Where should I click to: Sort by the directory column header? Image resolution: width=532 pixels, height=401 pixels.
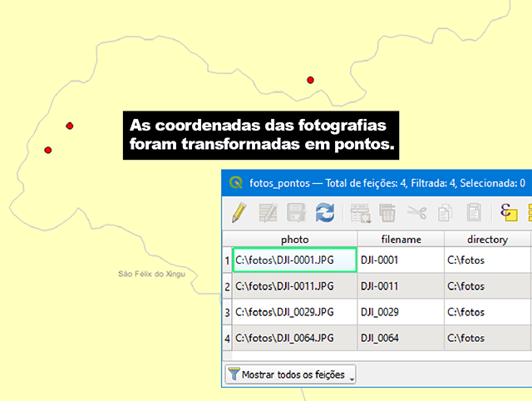487,240
